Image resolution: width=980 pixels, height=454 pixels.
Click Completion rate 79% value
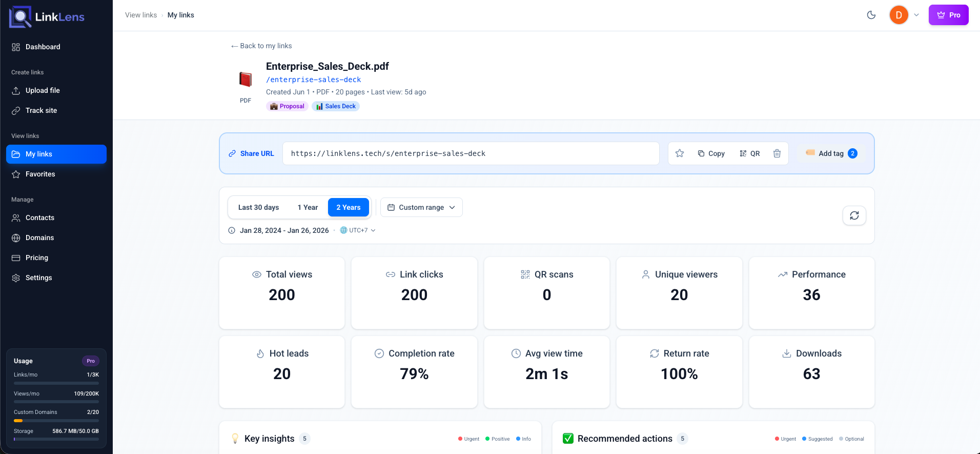(414, 374)
